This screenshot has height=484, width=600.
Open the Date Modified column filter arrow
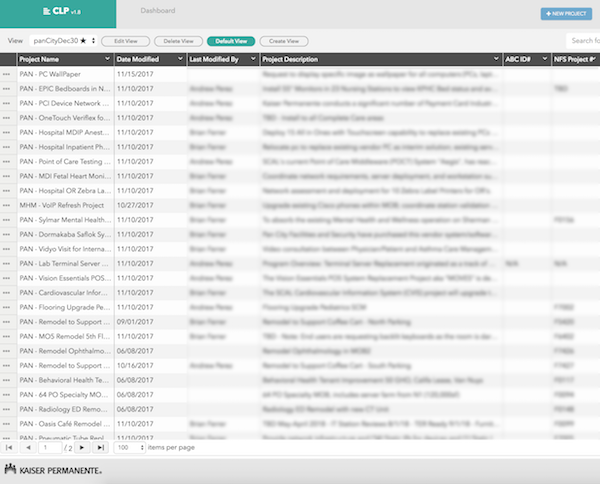tap(180, 59)
